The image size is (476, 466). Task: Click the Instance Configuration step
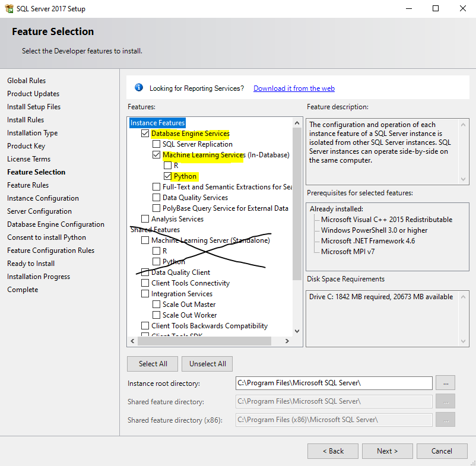[43, 198]
